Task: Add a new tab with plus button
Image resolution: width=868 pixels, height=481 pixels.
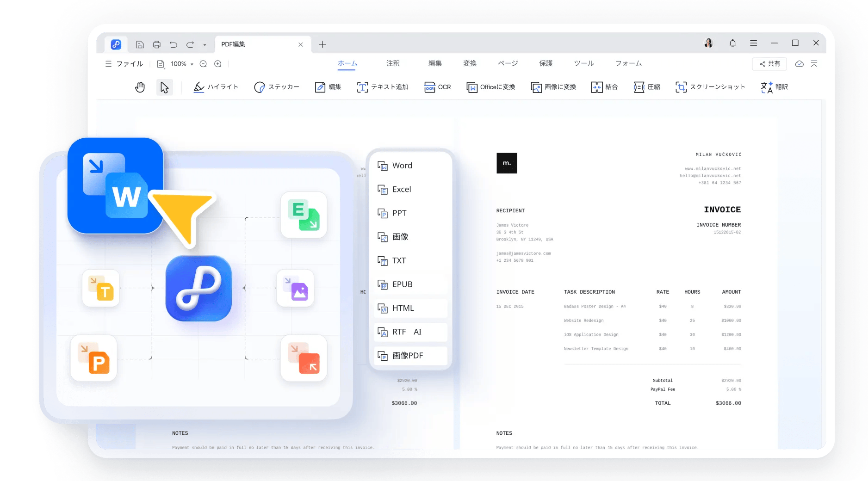Action: (322, 44)
